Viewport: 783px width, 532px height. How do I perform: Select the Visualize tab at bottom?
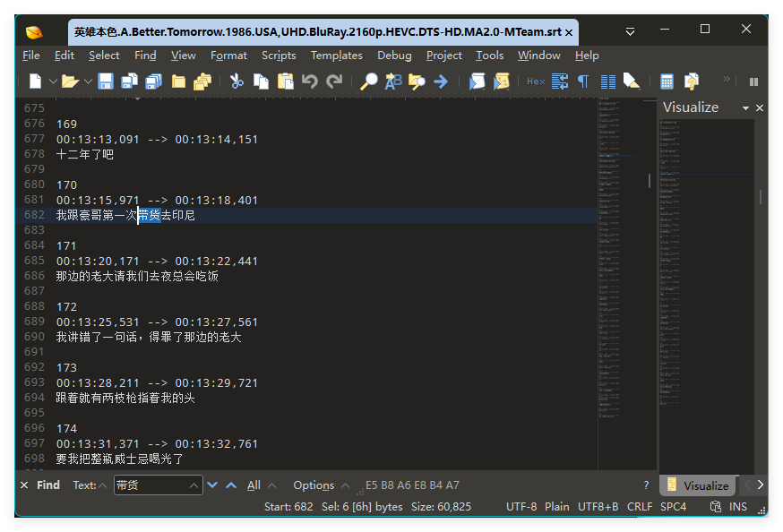coord(698,485)
